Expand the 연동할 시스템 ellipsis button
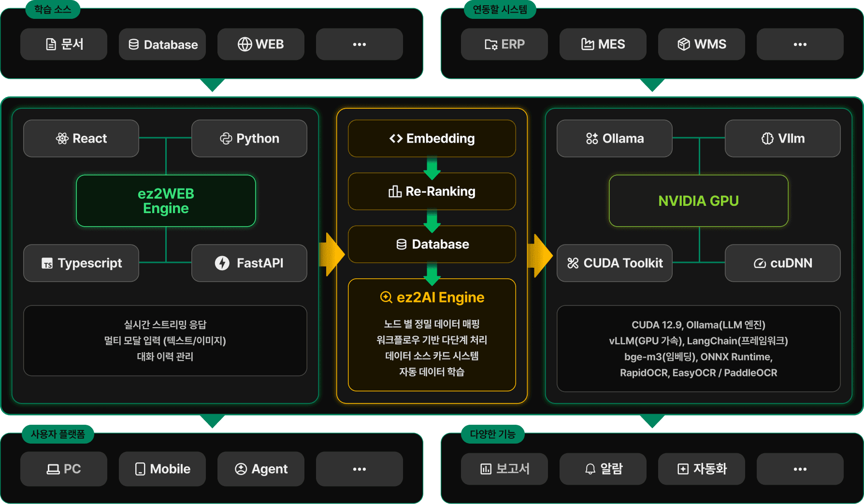Screen dimensions: 864x504 (x=800, y=44)
